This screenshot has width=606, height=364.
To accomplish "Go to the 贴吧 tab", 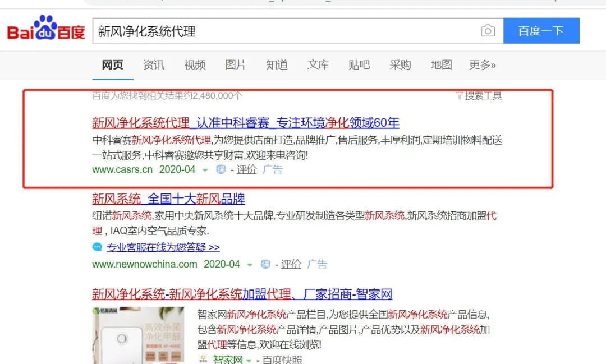I will coord(359,65).
